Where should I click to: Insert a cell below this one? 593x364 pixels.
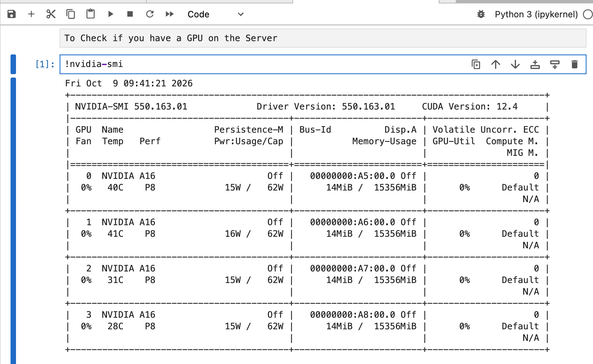click(555, 64)
